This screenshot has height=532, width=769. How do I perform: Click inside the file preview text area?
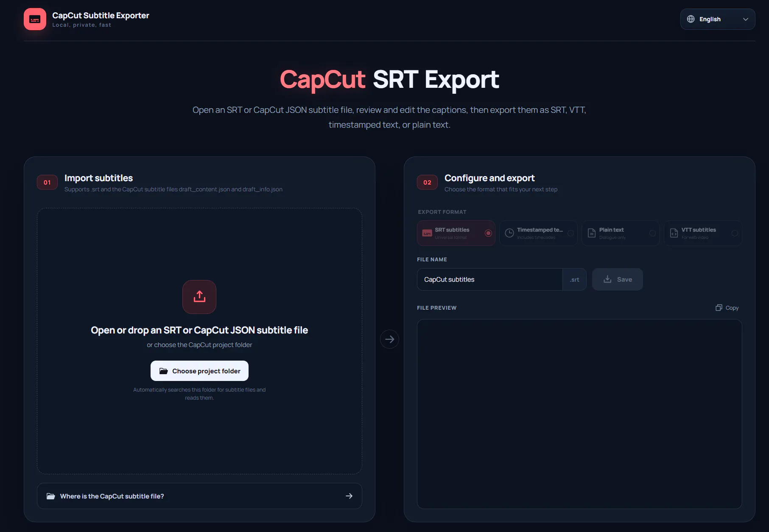pos(579,414)
